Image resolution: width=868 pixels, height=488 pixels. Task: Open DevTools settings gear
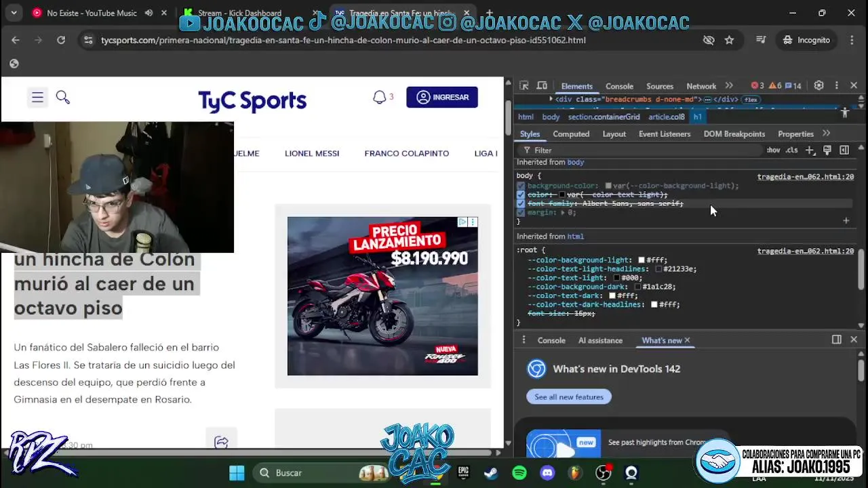tap(818, 85)
